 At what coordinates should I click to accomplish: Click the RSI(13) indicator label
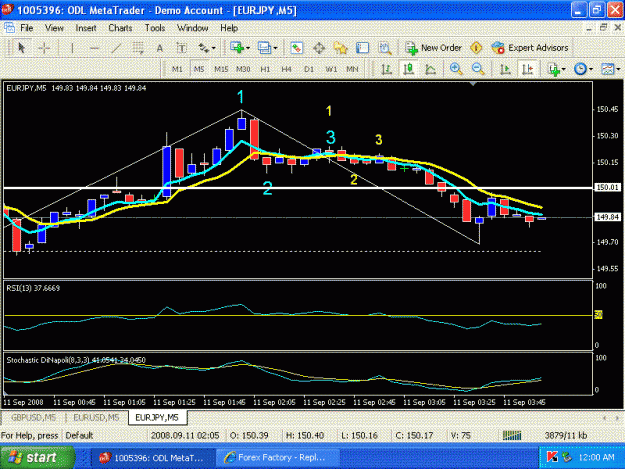[33, 288]
